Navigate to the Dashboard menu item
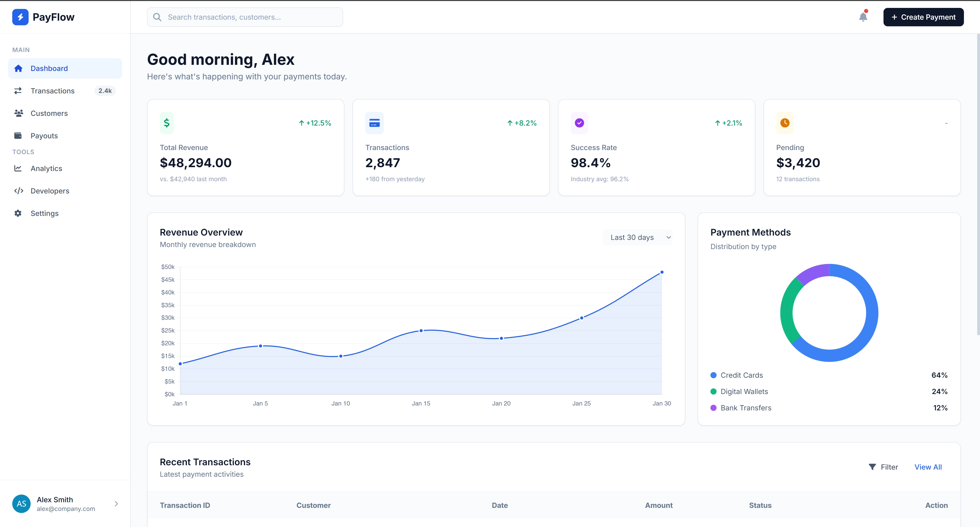Image resolution: width=980 pixels, height=527 pixels. (x=49, y=68)
